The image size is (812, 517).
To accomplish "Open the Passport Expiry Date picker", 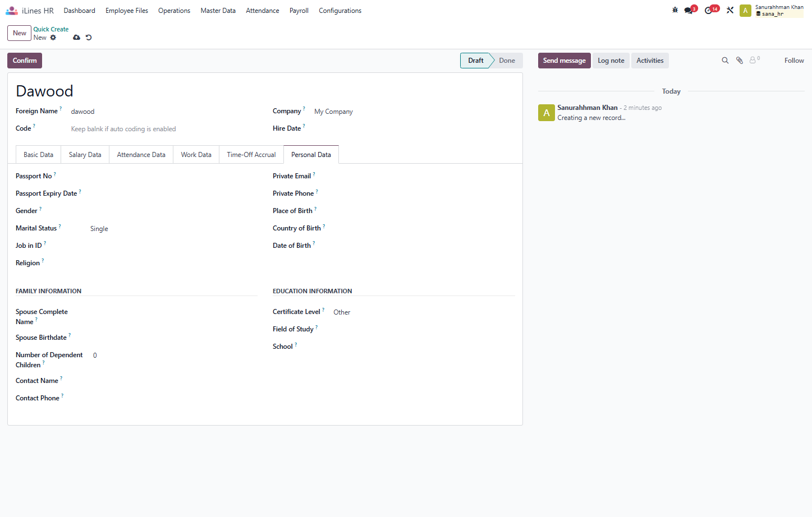I will pos(173,194).
